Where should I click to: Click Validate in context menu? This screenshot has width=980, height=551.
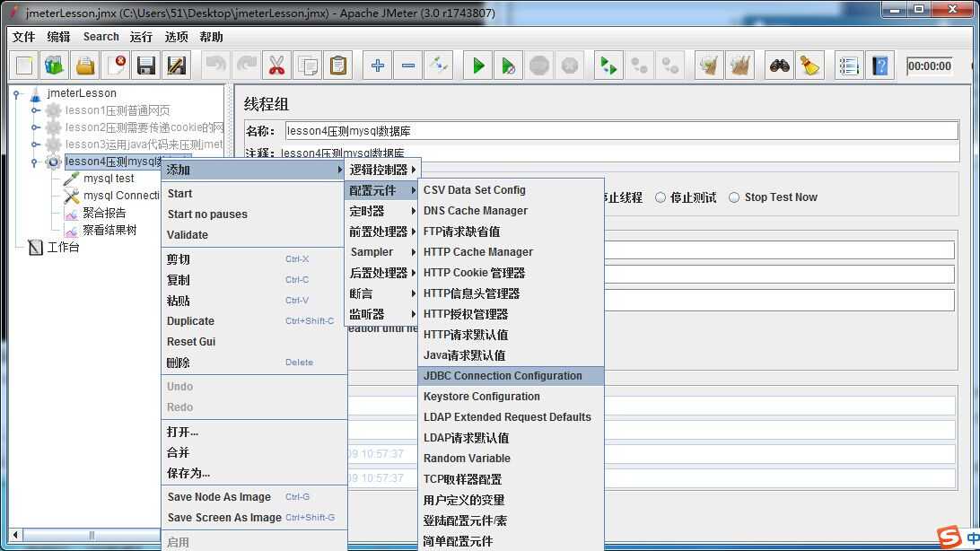254,235
